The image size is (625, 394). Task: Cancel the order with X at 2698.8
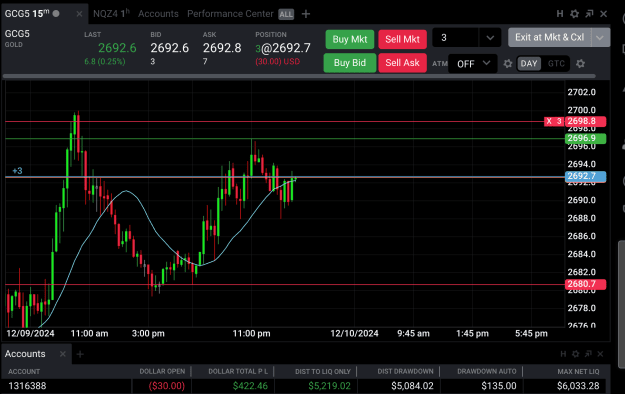[x=549, y=121]
